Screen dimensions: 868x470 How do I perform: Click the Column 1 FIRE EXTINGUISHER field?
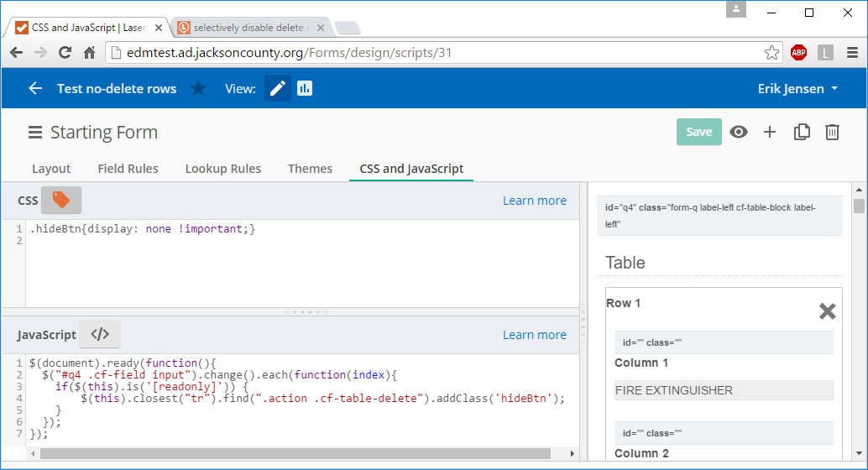click(724, 390)
